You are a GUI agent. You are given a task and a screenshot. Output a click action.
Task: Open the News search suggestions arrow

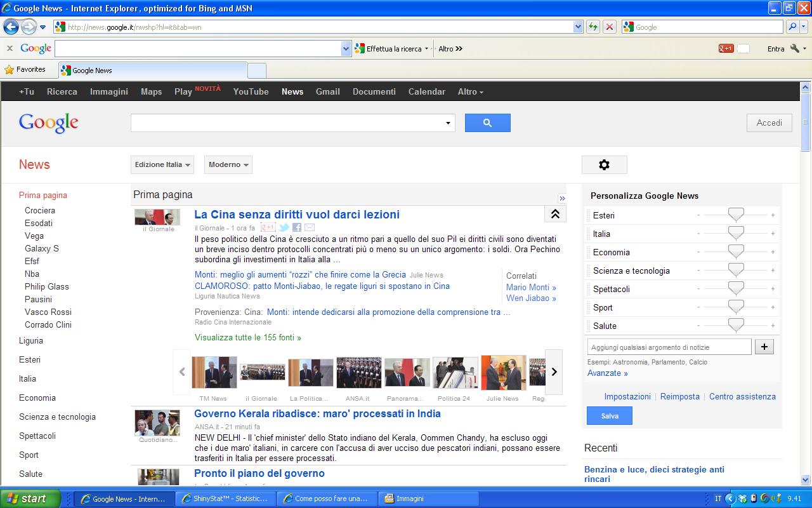click(x=448, y=123)
